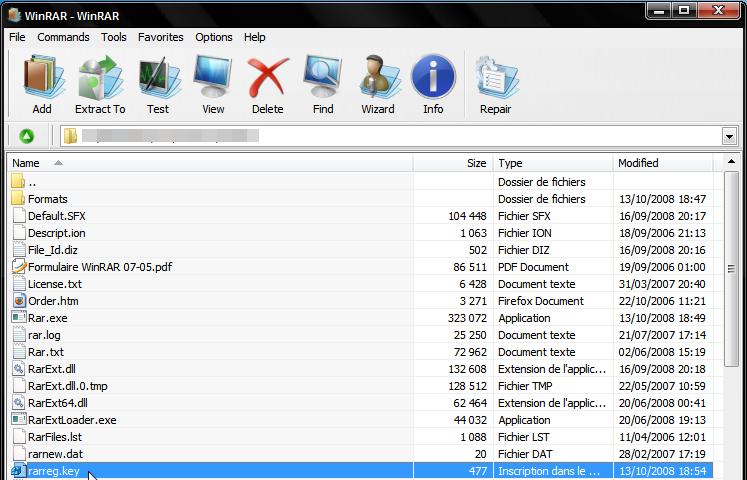Open the Tools menu
Image resolution: width=747 pixels, height=480 pixels.
(114, 37)
